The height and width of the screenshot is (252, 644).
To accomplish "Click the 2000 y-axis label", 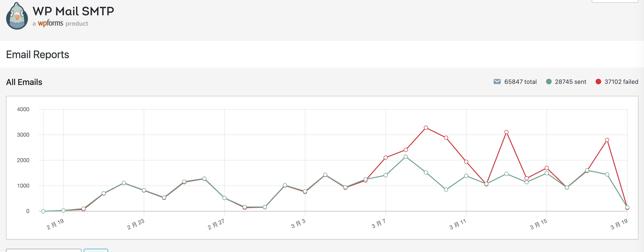I will pos(23,160).
